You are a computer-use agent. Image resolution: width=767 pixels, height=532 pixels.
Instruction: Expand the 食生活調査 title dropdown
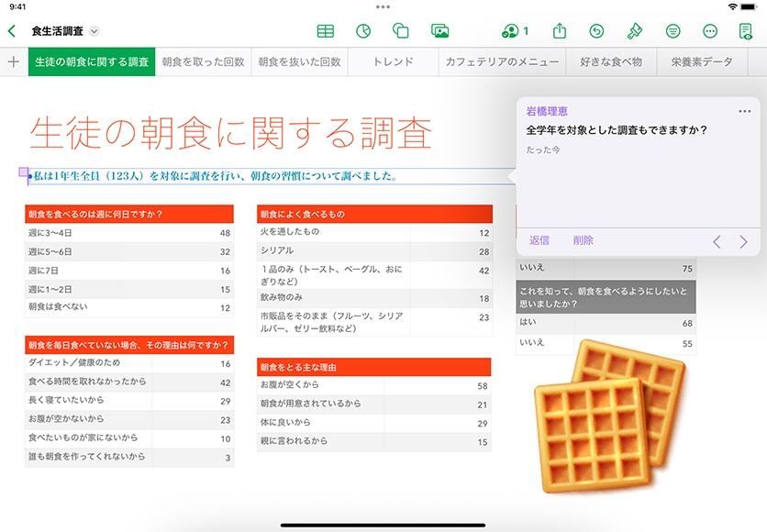94,31
